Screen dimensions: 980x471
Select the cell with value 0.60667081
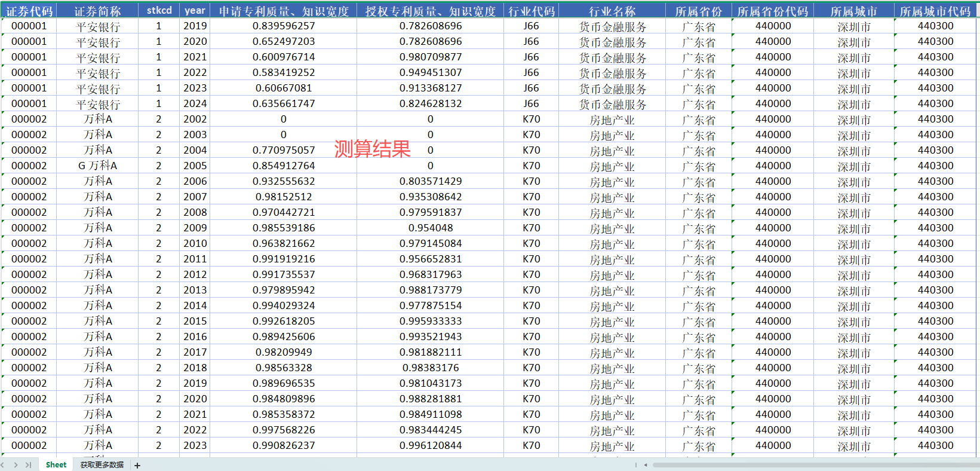284,88
